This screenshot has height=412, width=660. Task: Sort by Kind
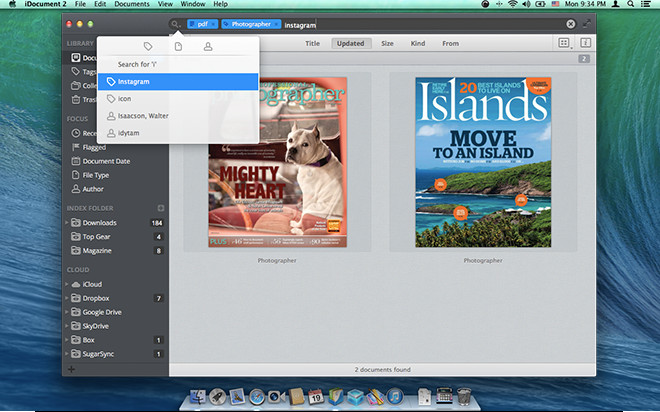click(x=418, y=43)
